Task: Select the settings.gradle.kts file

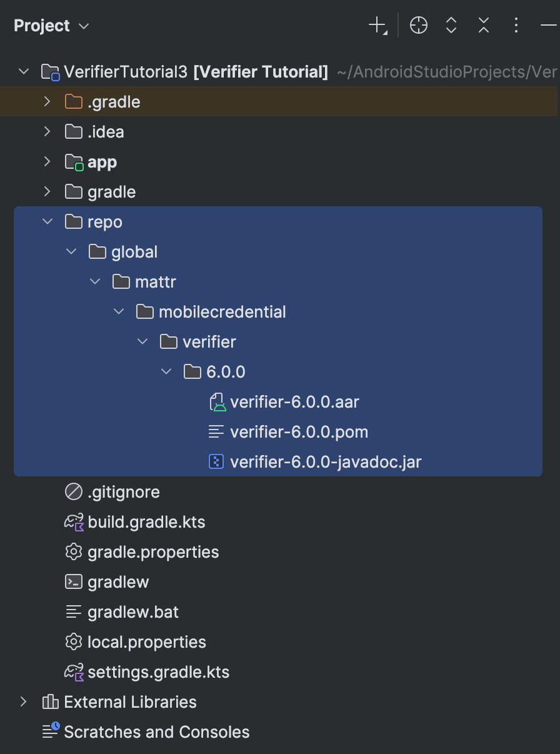Action: click(158, 672)
